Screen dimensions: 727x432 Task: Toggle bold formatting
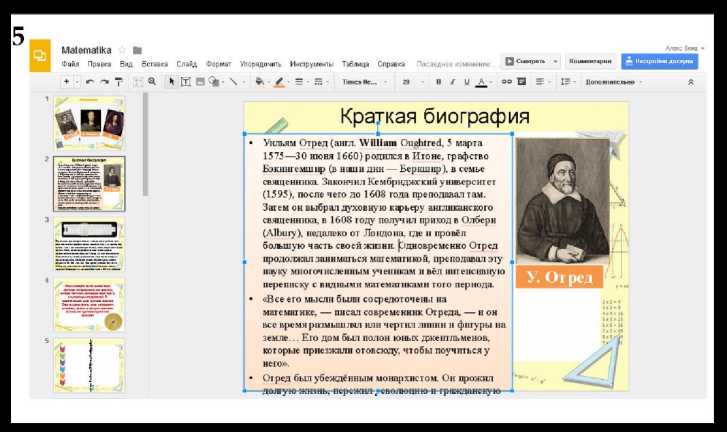coord(438,82)
